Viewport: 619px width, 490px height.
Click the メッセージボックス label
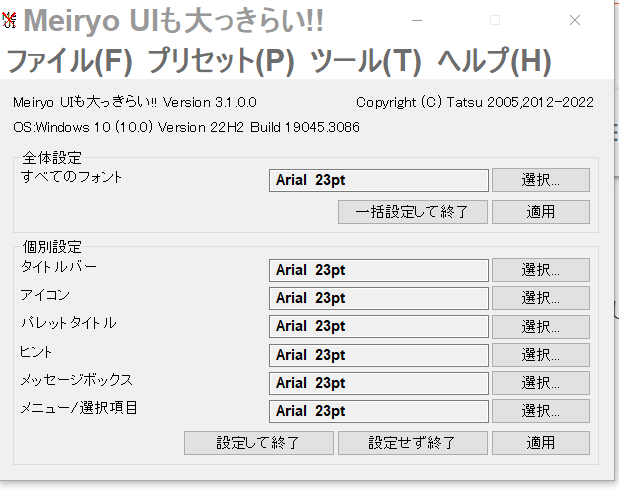77,379
